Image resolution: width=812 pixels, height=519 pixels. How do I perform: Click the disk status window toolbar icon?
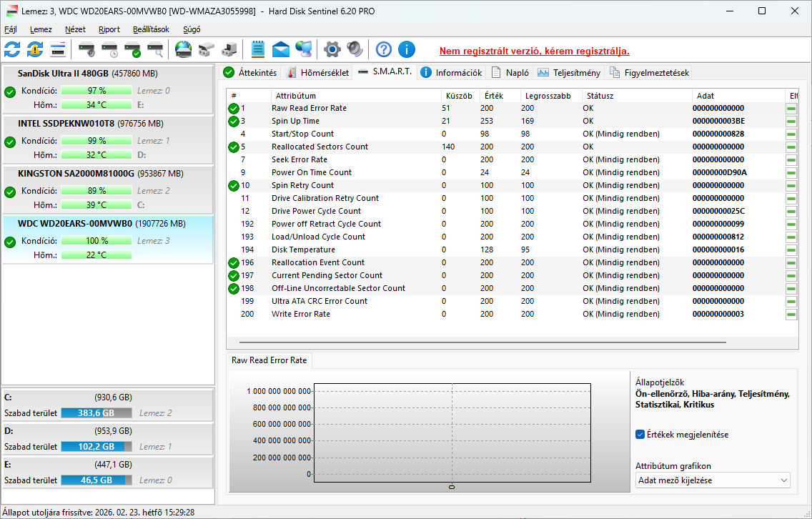point(57,50)
